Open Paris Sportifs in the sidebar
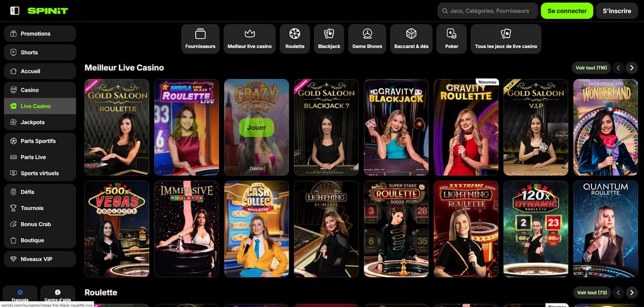The height and width of the screenshot is (307, 644). (x=40, y=141)
